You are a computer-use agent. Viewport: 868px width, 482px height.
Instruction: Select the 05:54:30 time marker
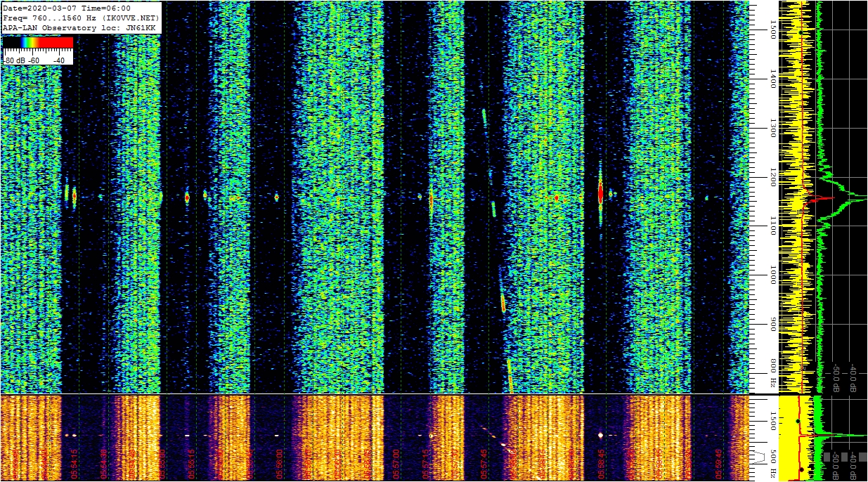pyautogui.click(x=103, y=464)
